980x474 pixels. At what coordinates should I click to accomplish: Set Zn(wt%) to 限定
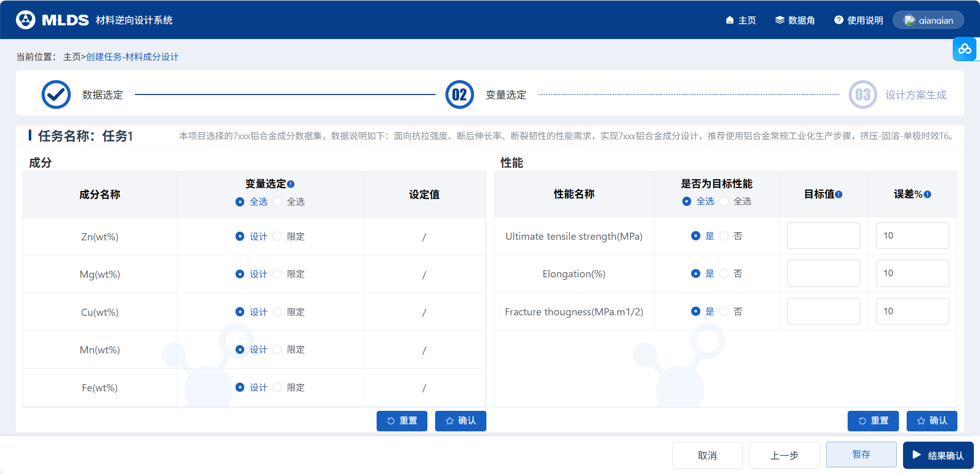(278, 236)
